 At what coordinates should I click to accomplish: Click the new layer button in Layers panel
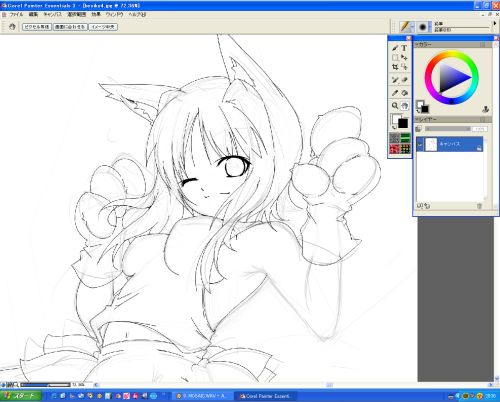click(x=420, y=206)
